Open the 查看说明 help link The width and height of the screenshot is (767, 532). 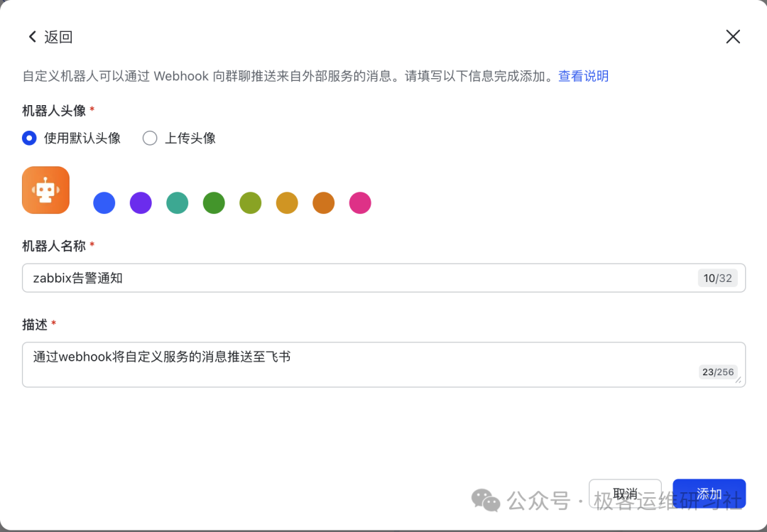583,76
